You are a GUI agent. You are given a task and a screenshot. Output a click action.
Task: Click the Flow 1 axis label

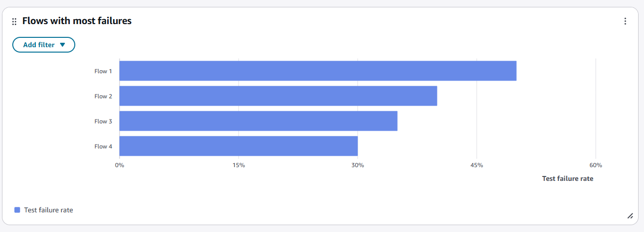click(103, 71)
